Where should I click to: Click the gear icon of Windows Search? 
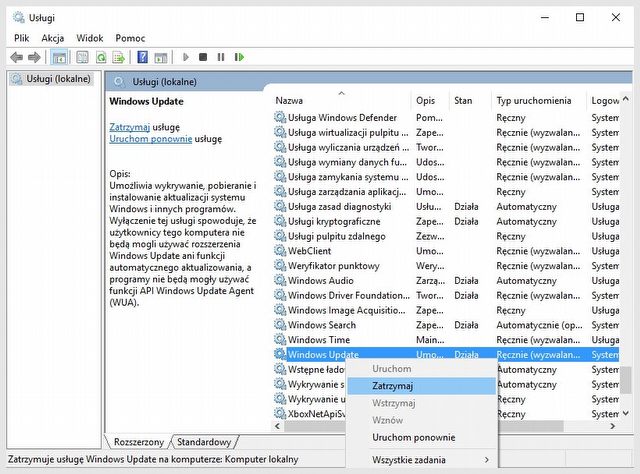280,325
